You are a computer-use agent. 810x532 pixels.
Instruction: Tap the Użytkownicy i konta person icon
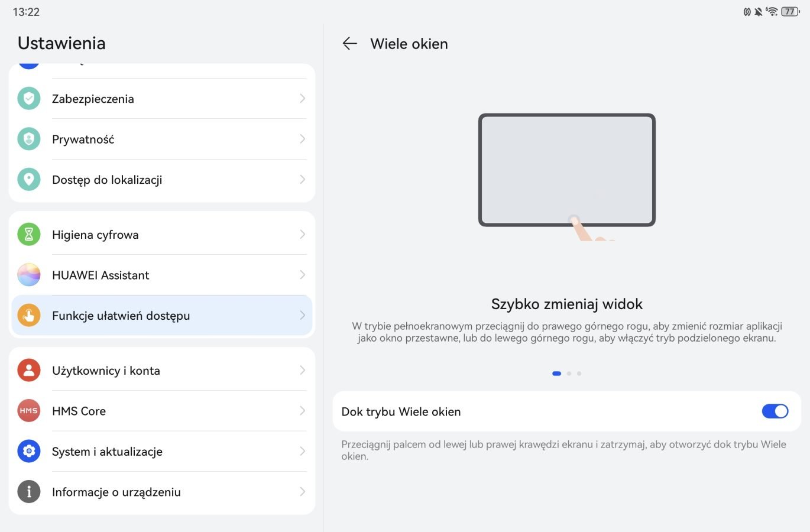[29, 370]
